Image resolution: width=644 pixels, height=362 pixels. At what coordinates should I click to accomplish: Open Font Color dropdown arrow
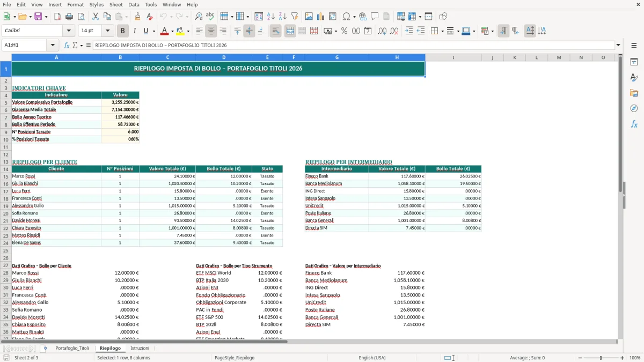pos(173,31)
